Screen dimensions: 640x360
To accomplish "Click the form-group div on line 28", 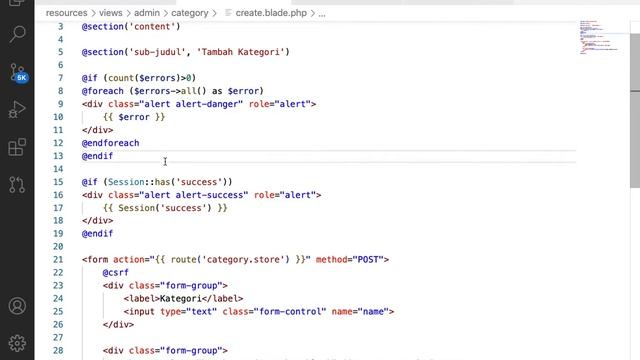I will tap(165, 350).
